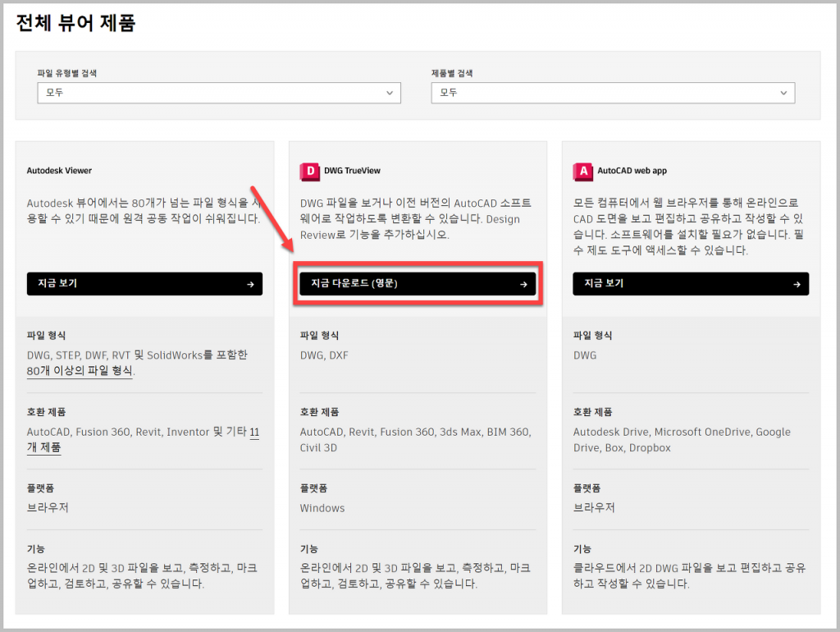The height and width of the screenshot is (632, 840).
Task: Click the Windows platform text
Action: [x=322, y=508]
